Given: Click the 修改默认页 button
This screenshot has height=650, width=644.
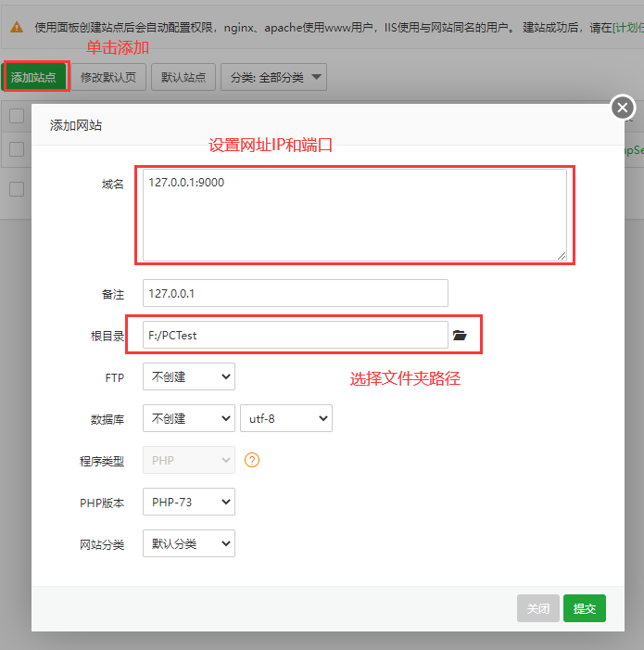Looking at the screenshot, I should (x=108, y=77).
